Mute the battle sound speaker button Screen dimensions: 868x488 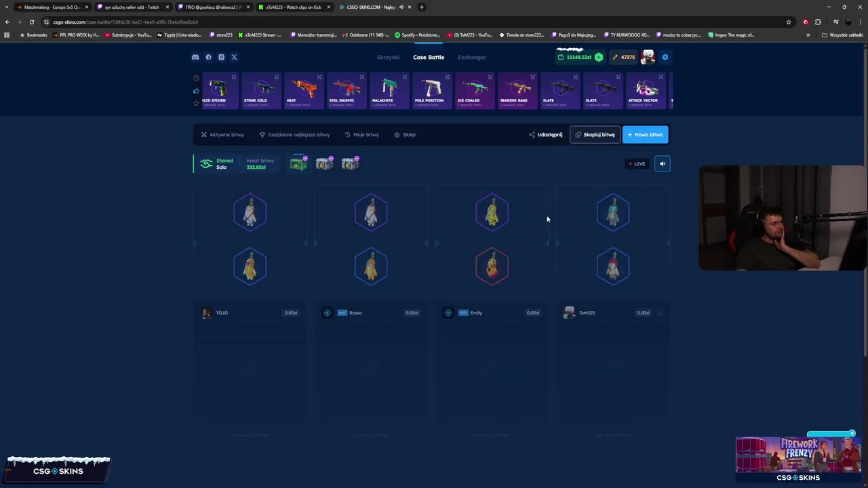click(x=663, y=163)
